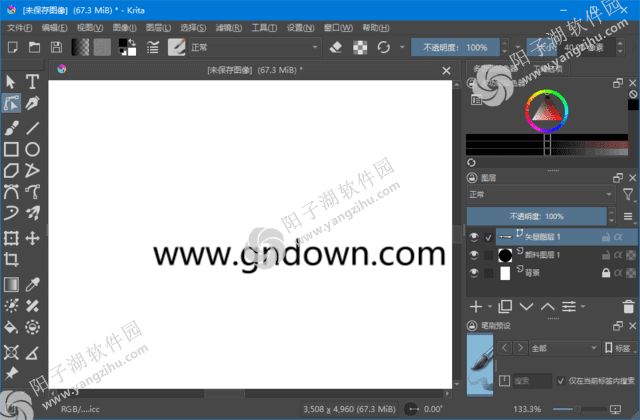Open the 设置(N) menu

pyautogui.click(x=300, y=28)
